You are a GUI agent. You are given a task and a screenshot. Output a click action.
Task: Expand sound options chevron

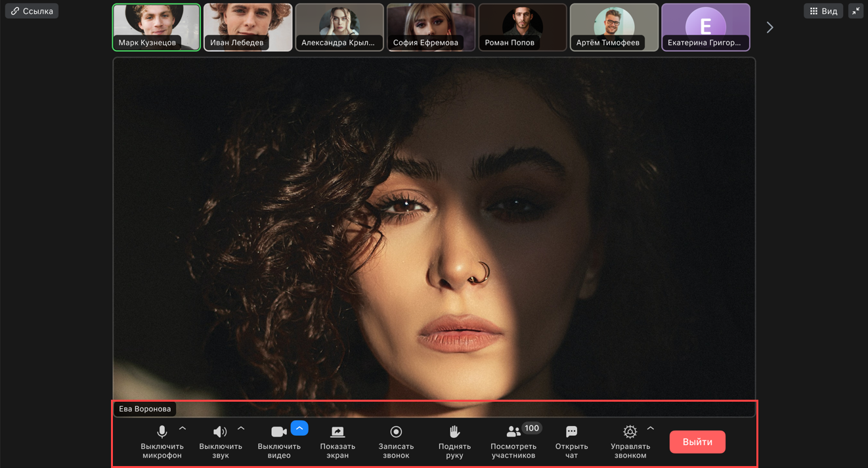[x=241, y=429]
